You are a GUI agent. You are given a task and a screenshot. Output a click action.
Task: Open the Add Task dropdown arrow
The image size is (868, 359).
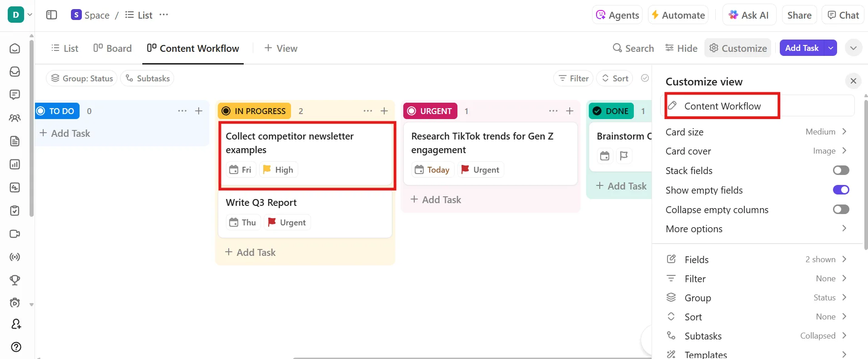[831, 48]
